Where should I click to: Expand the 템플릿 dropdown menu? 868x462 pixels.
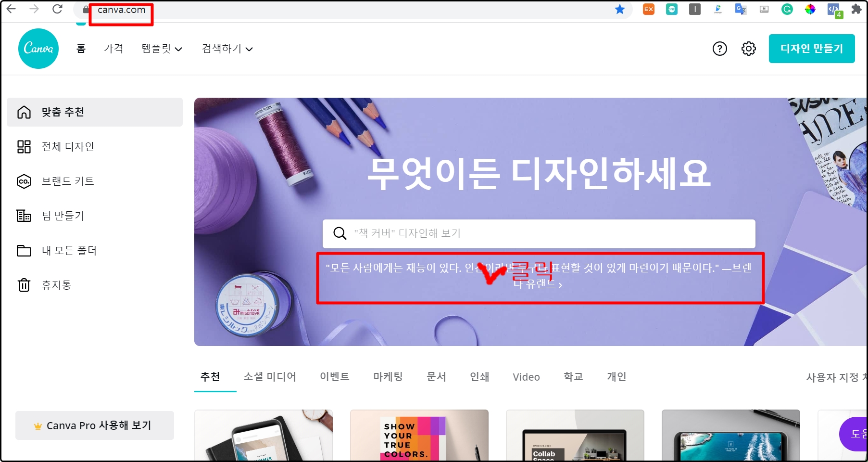pyautogui.click(x=162, y=49)
